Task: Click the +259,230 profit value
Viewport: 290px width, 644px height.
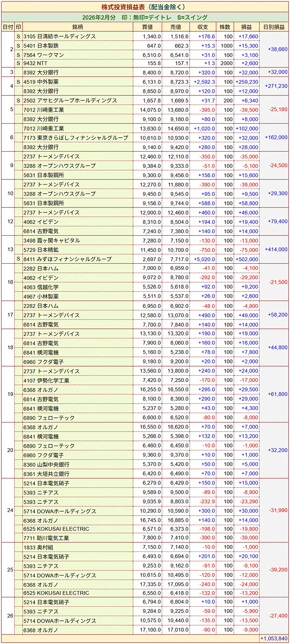Action: [247, 82]
